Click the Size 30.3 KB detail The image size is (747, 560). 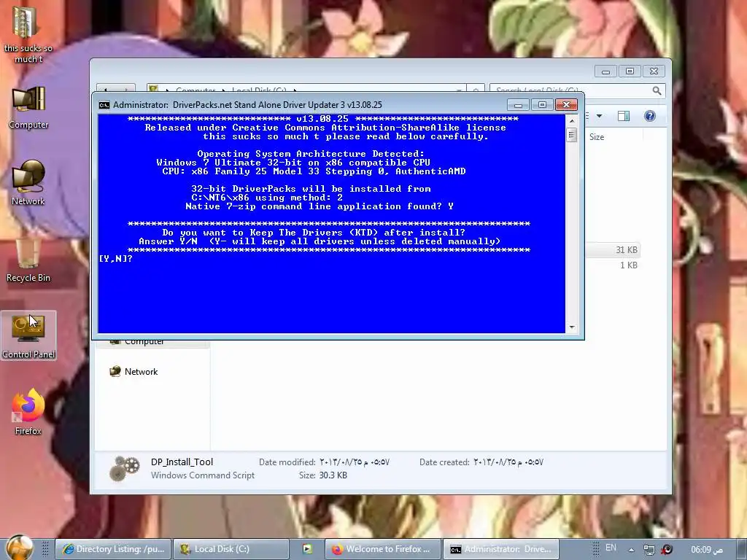point(323,475)
